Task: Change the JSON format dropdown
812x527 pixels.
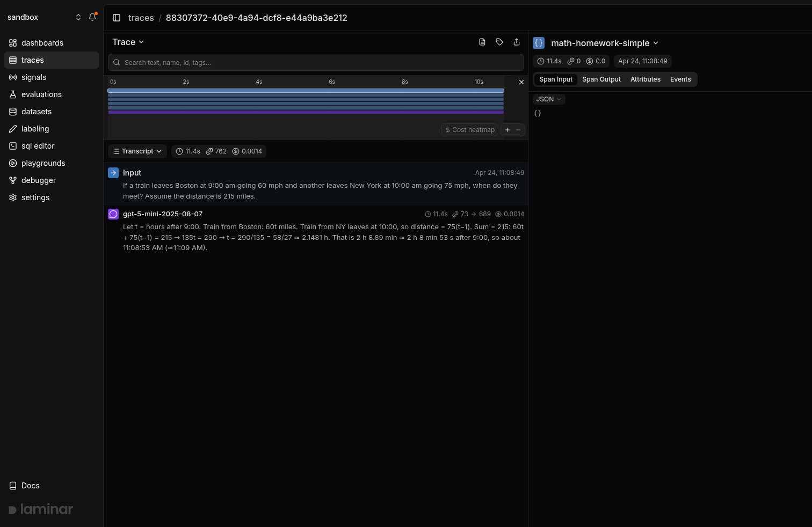Action: point(549,99)
